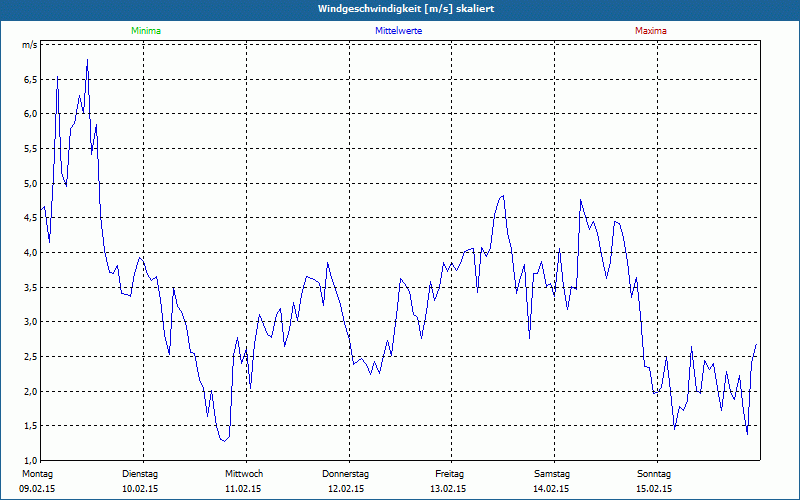Click the 4,5 y-axis value
Image resolution: width=800 pixels, height=500 pixels.
(30, 218)
